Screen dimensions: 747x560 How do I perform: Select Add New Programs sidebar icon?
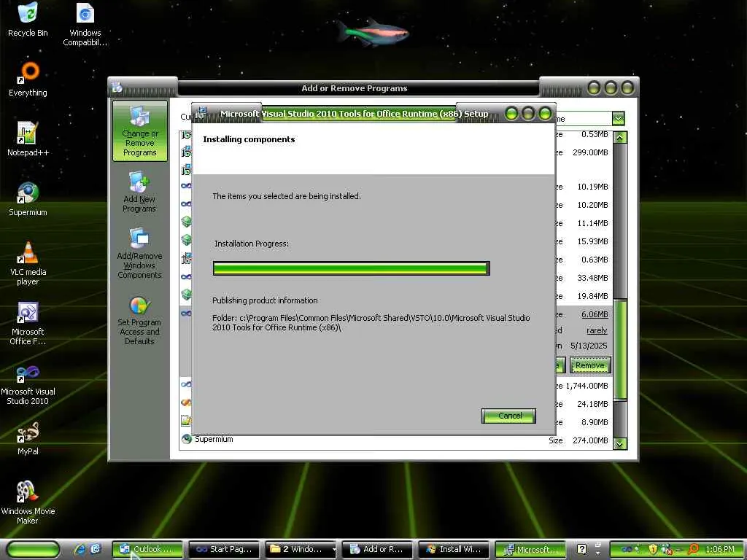[139, 192]
